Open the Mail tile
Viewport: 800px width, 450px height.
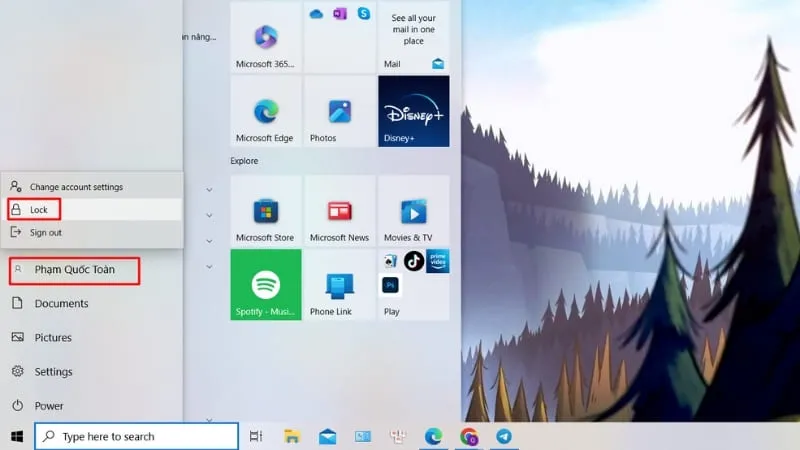pos(413,37)
